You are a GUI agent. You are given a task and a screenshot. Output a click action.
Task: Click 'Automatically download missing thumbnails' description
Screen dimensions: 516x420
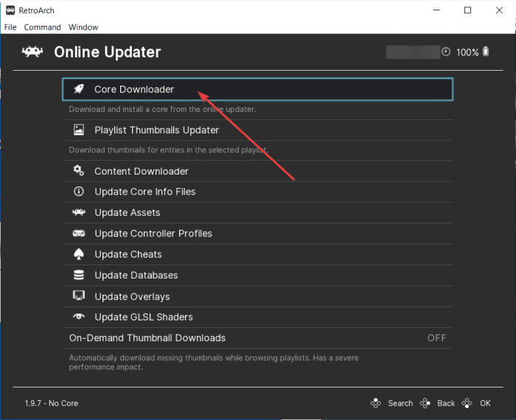[x=214, y=362]
